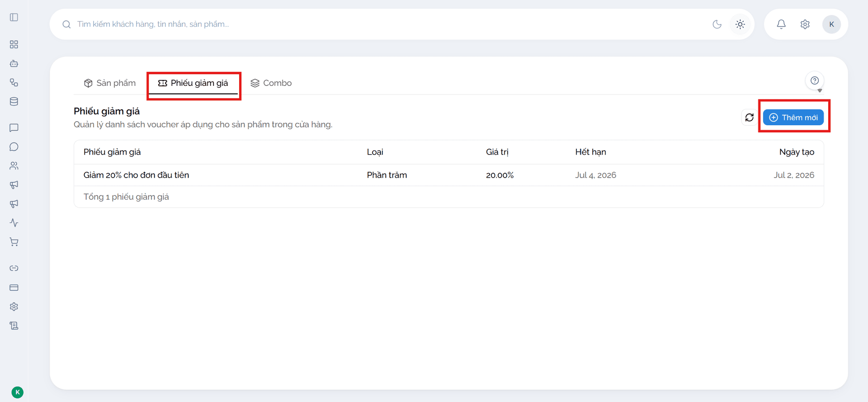868x402 pixels.
Task: Open the gear icon in the top bar
Action: tap(805, 24)
